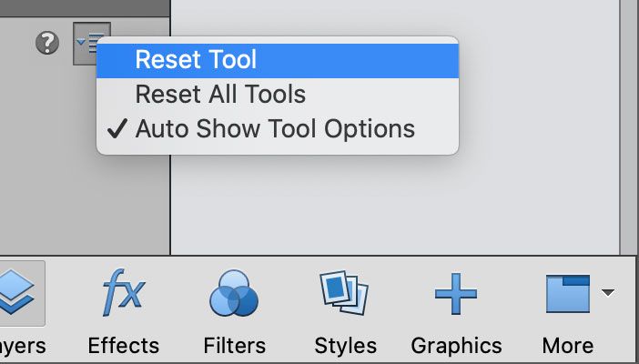The image size is (639, 364).
Task: Open the tool options panel menu button
Action: point(91,43)
